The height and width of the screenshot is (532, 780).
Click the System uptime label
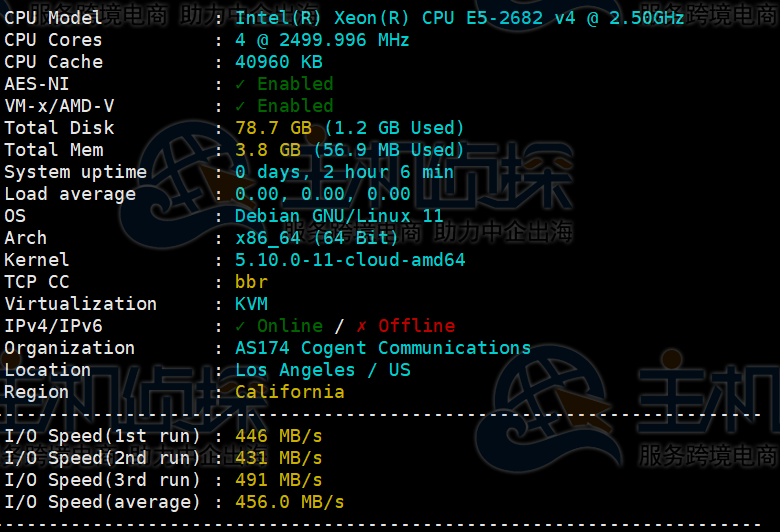click(x=76, y=172)
